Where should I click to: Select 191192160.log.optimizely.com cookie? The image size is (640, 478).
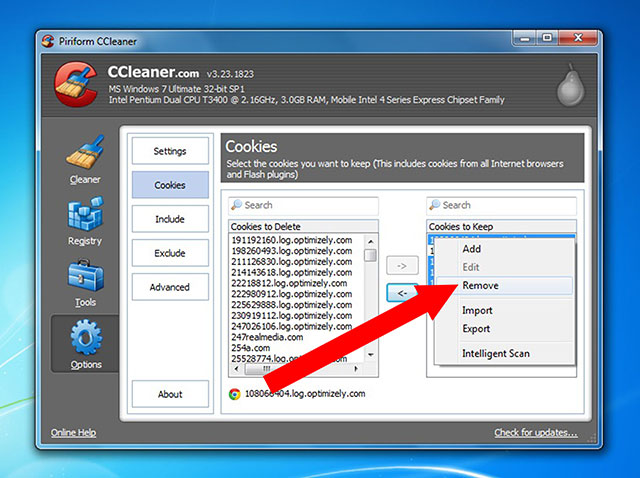pos(292,240)
